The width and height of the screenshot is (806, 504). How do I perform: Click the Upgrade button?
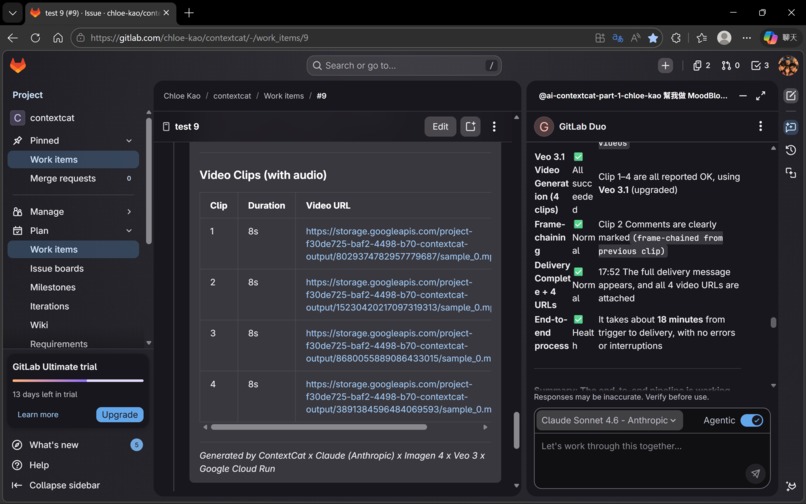click(119, 415)
